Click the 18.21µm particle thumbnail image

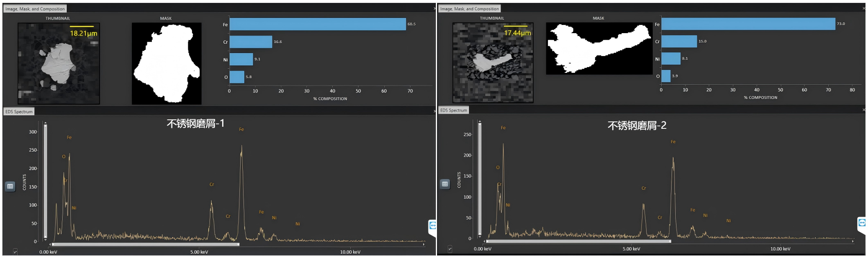59,63
